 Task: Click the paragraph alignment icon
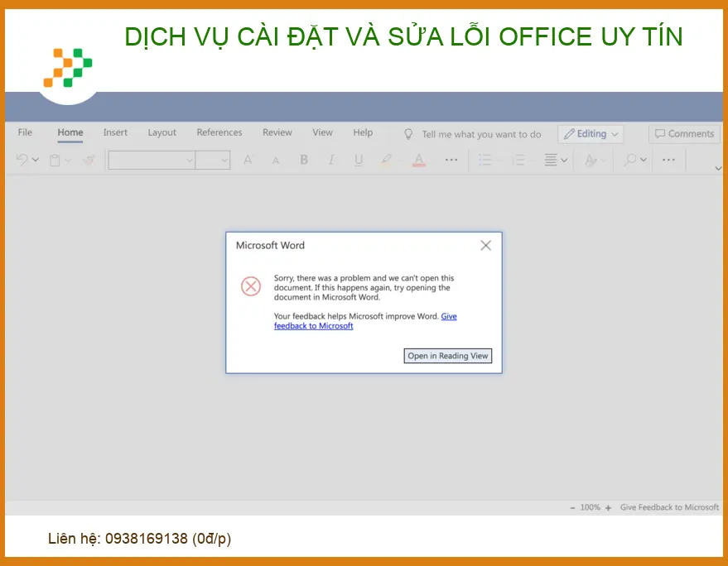[x=551, y=160]
